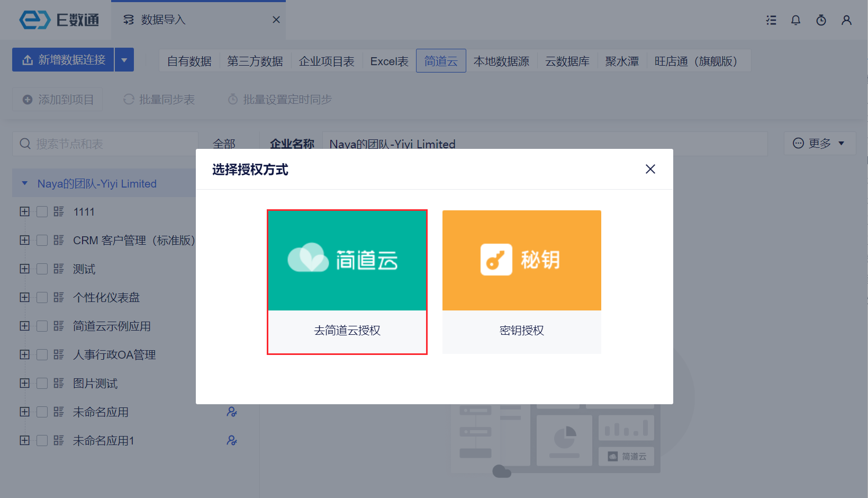
Task: Select the 简道云 tab
Action: (x=441, y=61)
